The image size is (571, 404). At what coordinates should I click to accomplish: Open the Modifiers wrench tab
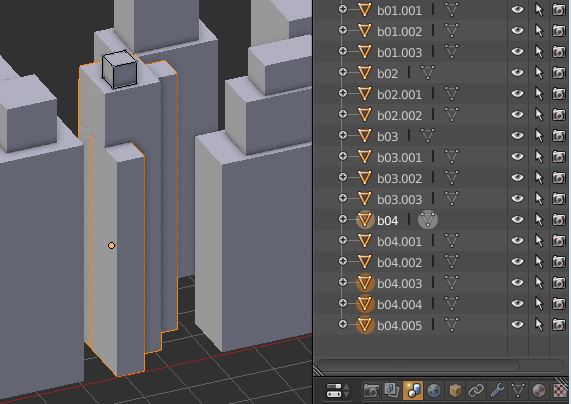497,391
